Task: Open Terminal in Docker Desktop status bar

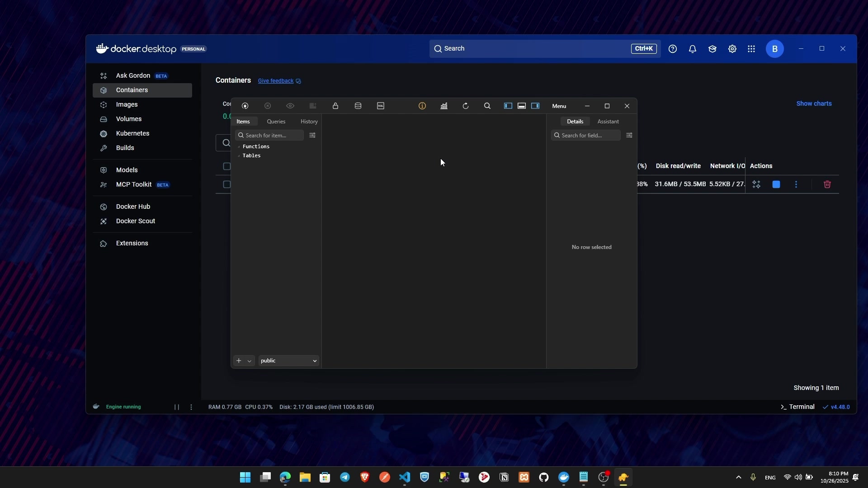Action: pos(797,407)
